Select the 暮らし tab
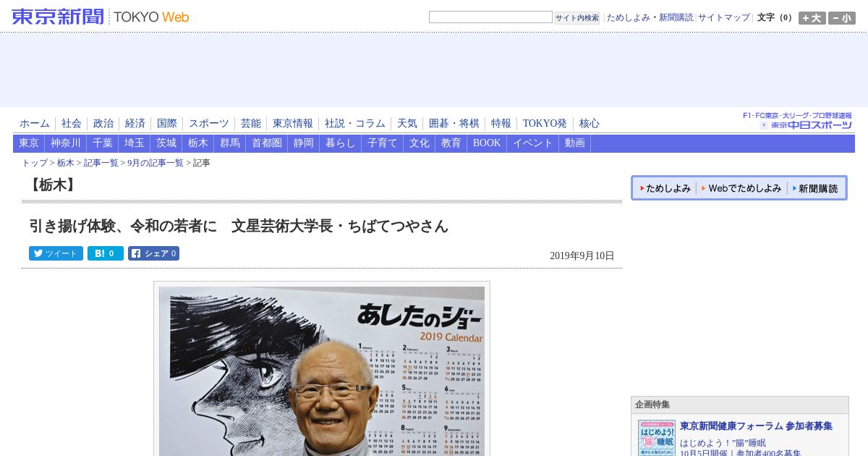 pos(341,143)
